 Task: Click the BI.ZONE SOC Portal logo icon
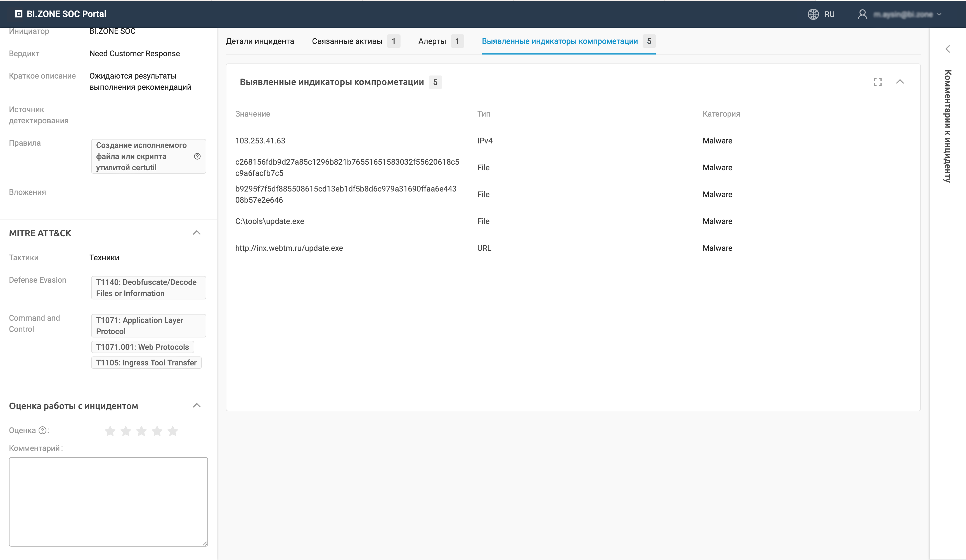coord(18,14)
